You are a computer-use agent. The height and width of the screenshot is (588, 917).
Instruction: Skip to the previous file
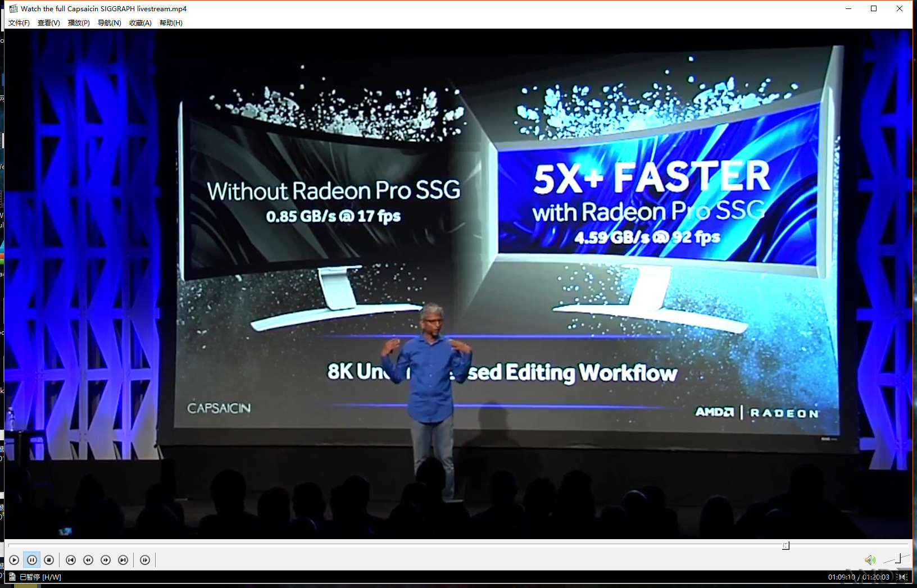(71, 560)
